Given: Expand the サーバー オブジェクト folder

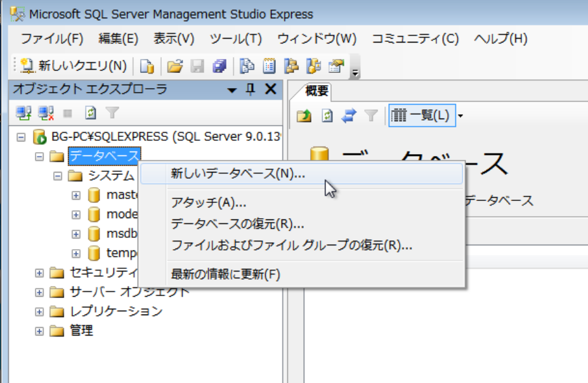Looking at the screenshot, I should pos(39,293).
